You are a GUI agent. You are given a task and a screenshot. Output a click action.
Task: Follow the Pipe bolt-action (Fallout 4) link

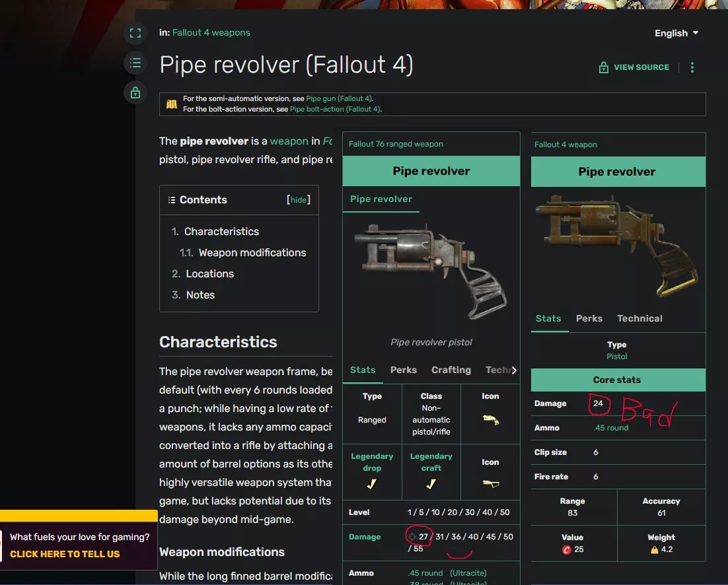(335, 109)
